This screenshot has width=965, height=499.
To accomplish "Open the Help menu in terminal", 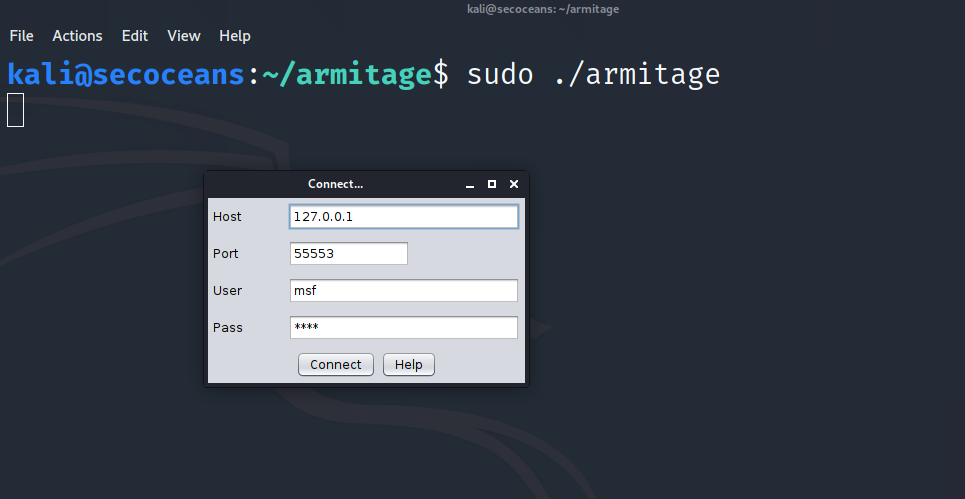I will (x=234, y=36).
